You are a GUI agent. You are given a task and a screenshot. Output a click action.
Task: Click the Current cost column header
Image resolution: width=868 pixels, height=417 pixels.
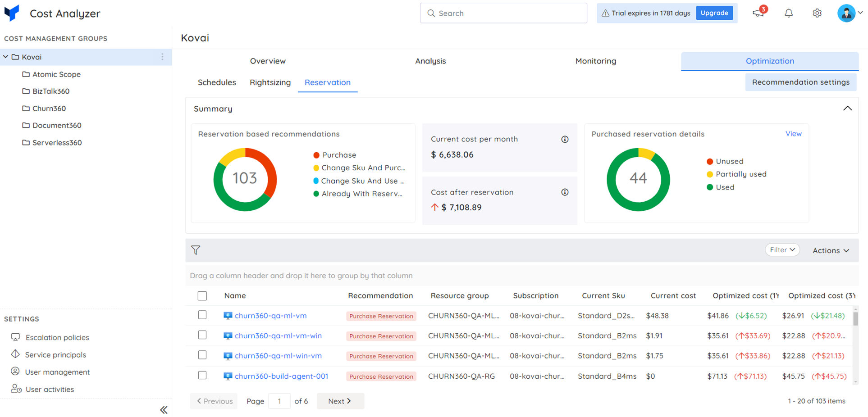pyautogui.click(x=673, y=295)
